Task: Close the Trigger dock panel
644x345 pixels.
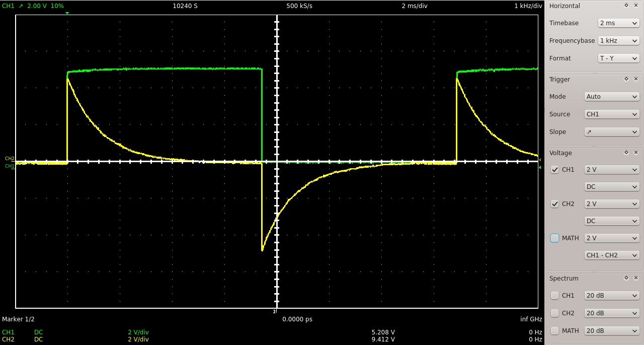Action: pyautogui.click(x=636, y=79)
